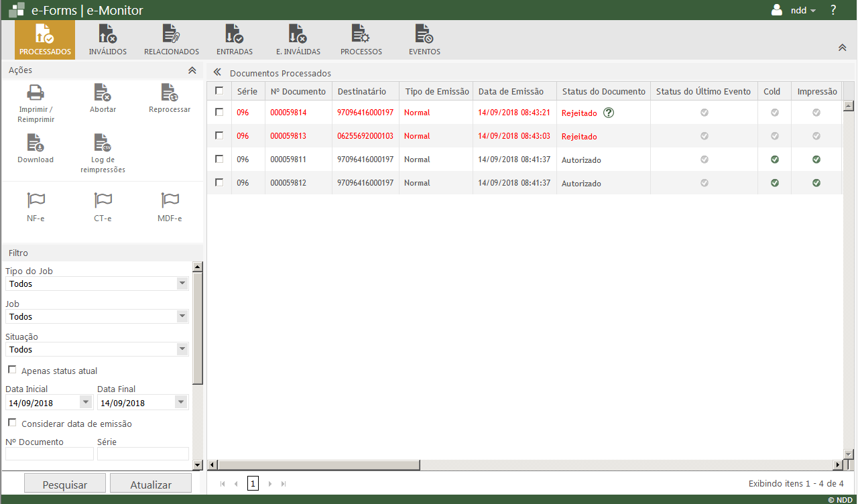The height and width of the screenshot is (504, 858).
Task: Toggle Considerar data de emissão checkbox
Action: pyautogui.click(x=12, y=423)
